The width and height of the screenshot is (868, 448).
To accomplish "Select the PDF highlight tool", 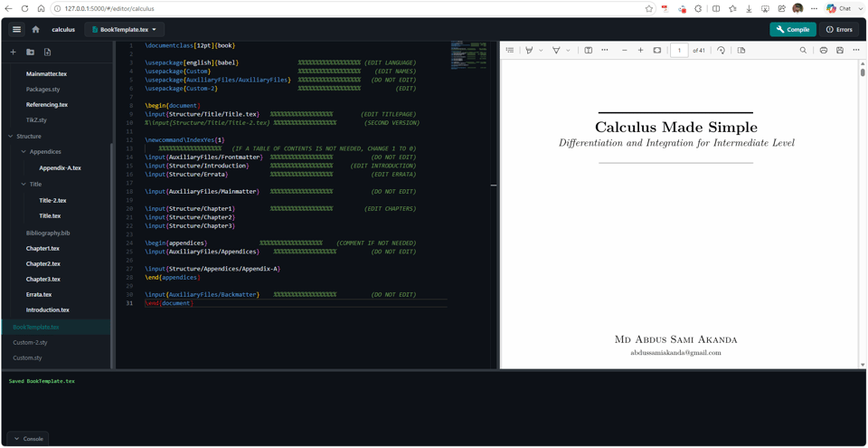I will point(530,50).
